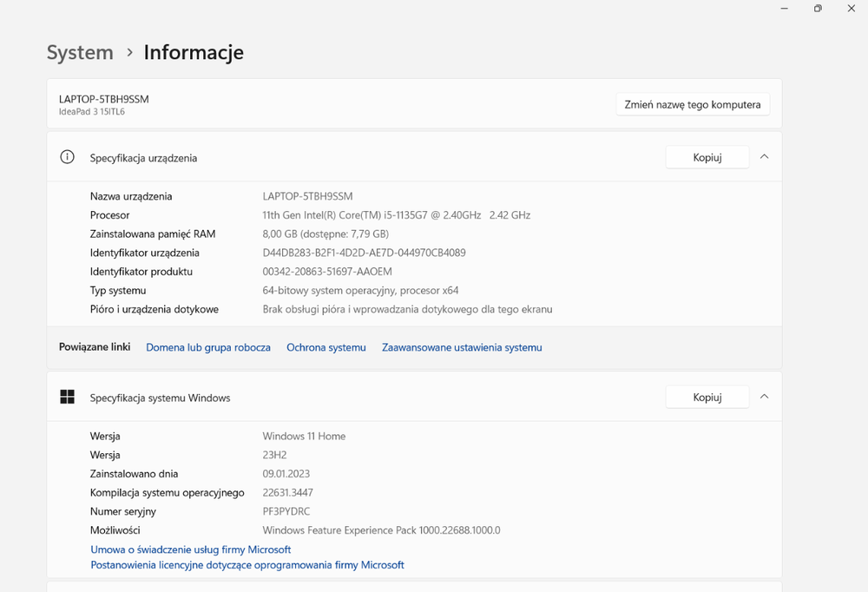
Task: Click the processor value i5-1135G7
Action: click(x=397, y=215)
